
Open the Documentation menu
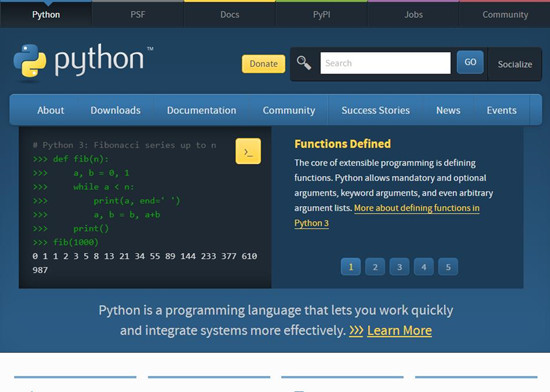click(202, 110)
